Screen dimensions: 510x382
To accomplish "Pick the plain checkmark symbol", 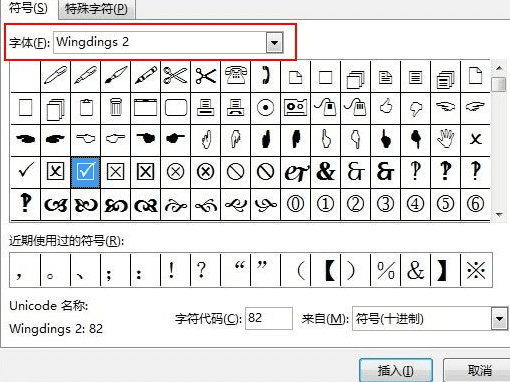I will [25, 172].
